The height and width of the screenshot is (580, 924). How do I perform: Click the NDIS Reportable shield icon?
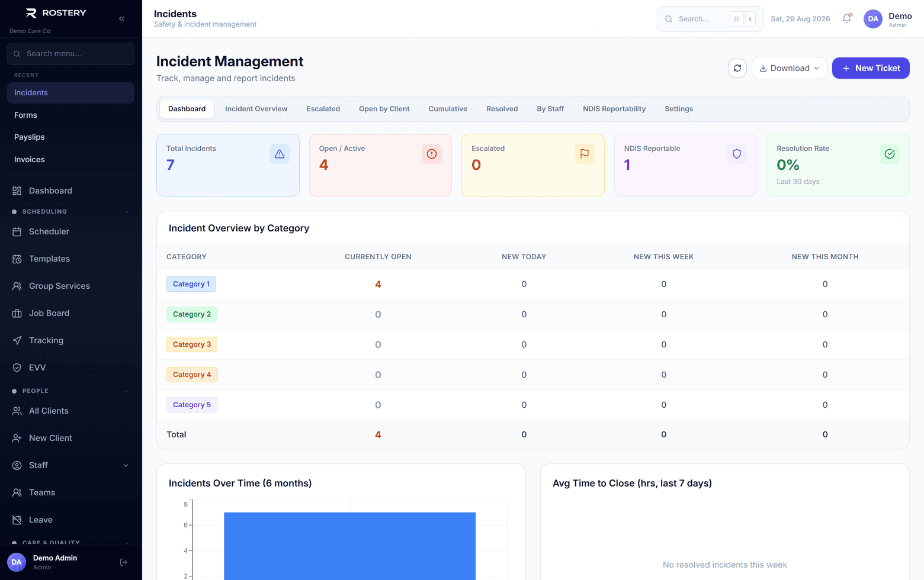point(737,154)
